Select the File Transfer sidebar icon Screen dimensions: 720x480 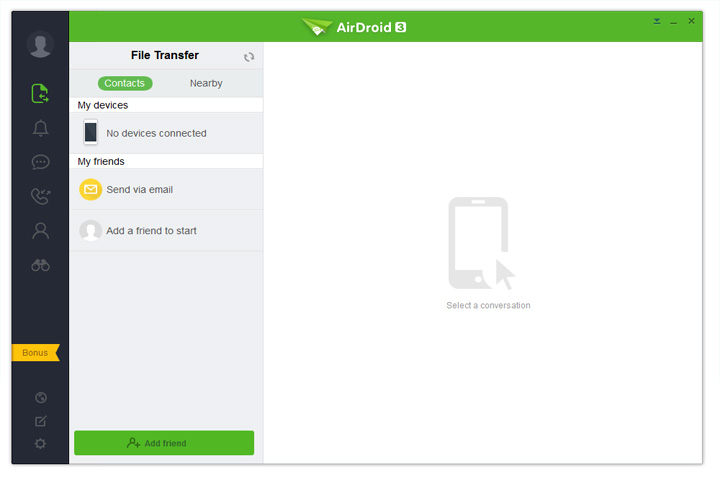(x=40, y=93)
